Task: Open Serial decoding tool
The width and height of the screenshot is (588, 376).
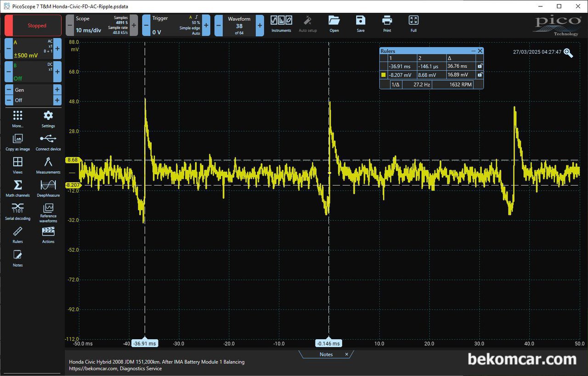Action: point(17,211)
